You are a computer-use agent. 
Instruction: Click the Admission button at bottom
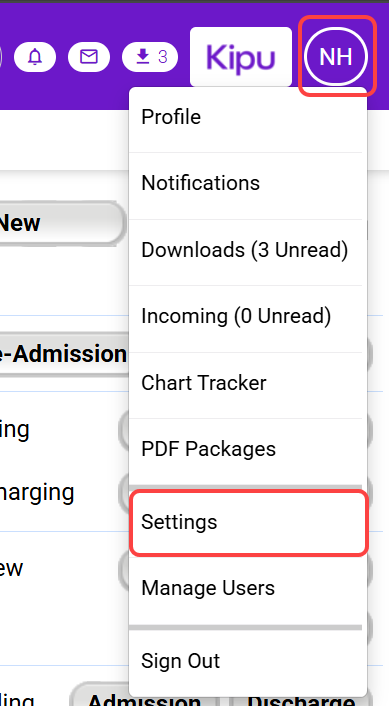[145, 696]
